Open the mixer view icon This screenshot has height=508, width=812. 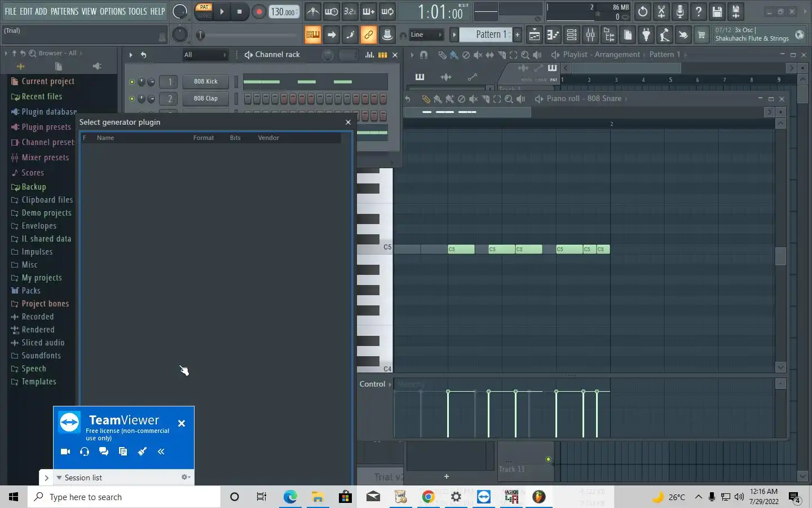[590, 34]
